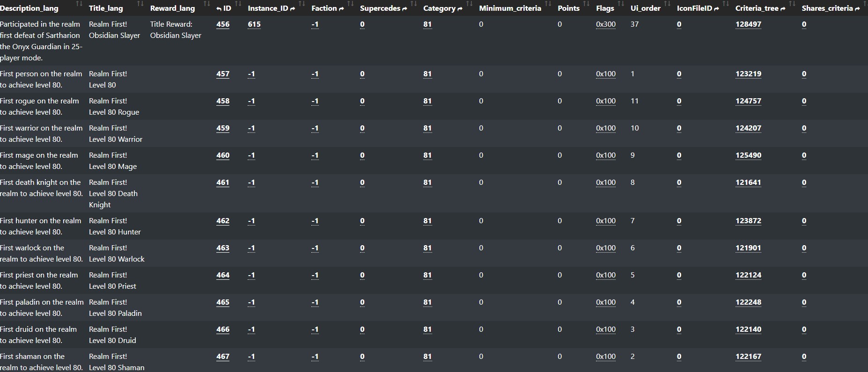Open ID link 467

pos(223,357)
